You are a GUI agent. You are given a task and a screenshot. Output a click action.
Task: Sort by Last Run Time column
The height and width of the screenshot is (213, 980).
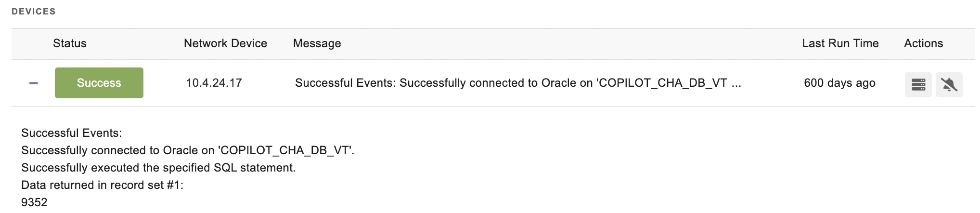[840, 43]
